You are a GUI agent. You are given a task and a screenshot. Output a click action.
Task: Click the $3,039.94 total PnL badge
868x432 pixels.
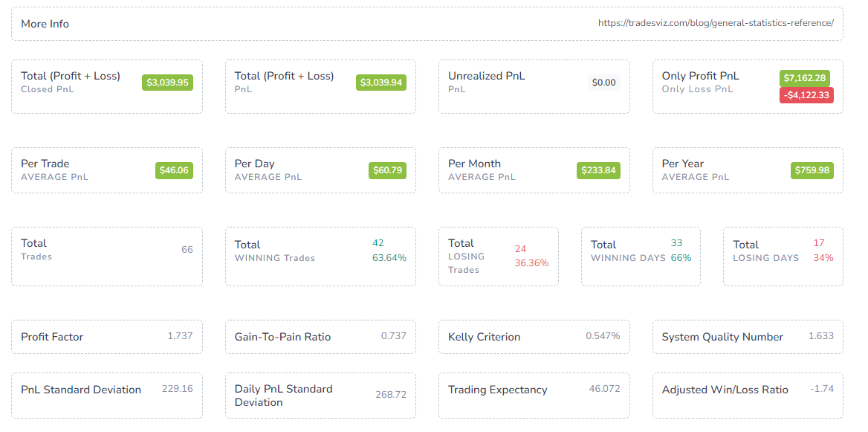[381, 83]
